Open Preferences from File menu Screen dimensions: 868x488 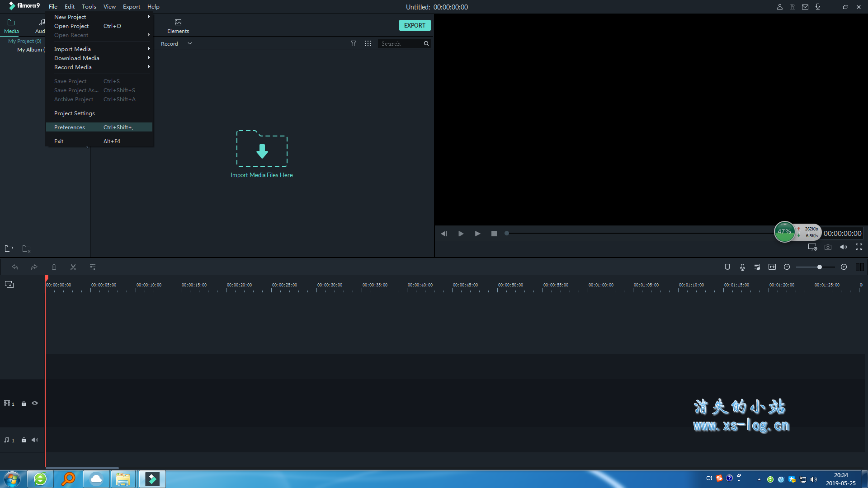(x=70, y=127)
